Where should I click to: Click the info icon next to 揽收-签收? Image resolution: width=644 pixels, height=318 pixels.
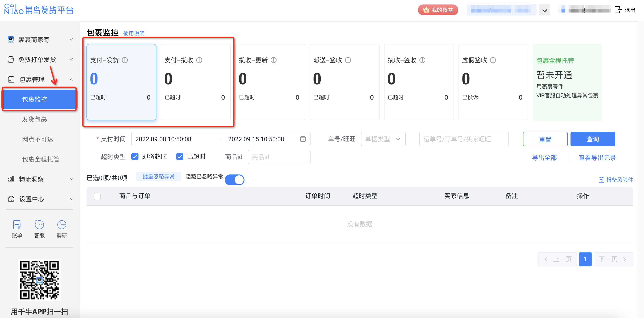coord(422,60)
